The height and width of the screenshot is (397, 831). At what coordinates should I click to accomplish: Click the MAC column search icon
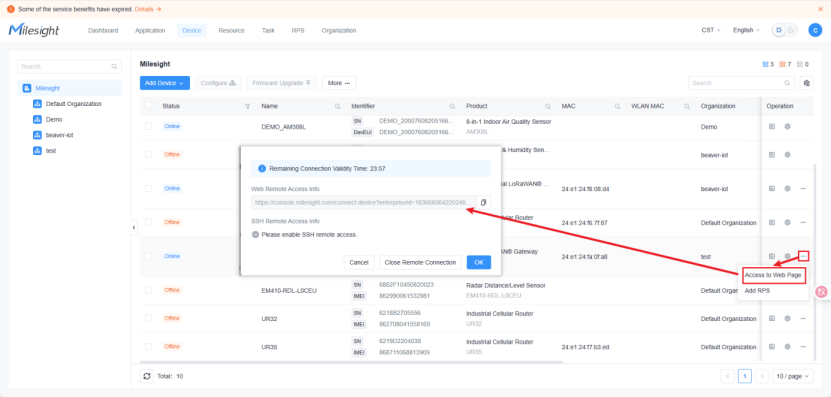point(617,107)
